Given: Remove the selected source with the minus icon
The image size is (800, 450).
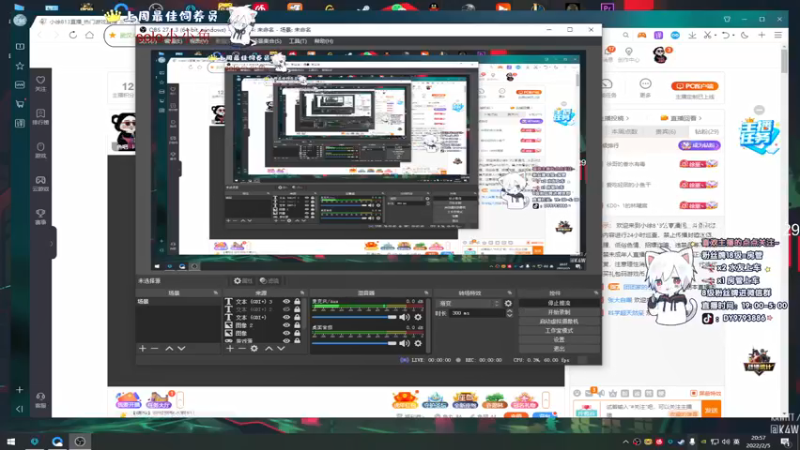Looking at the screenshot, I should 242,348.
